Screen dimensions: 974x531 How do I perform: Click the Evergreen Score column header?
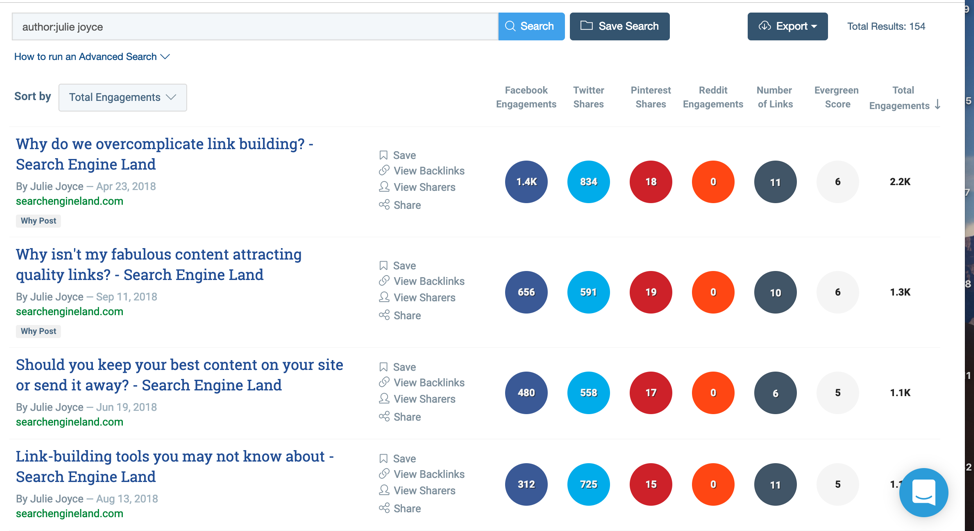coord(836,97)
